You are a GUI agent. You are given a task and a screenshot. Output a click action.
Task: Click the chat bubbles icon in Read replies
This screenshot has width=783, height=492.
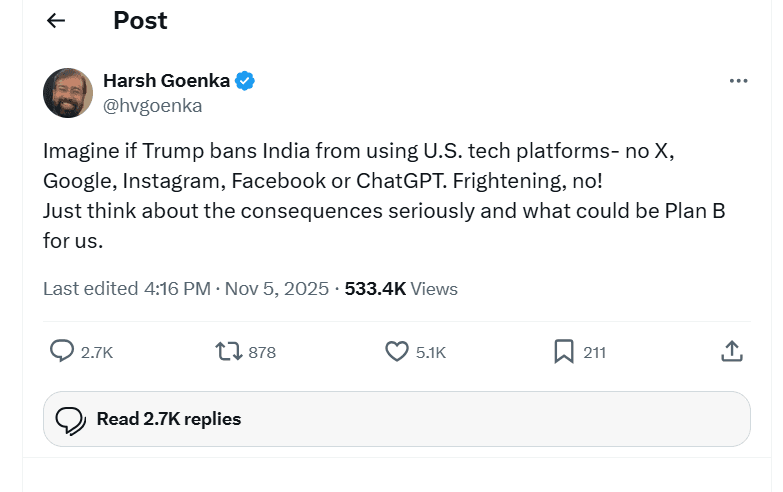tap(70, 419)
